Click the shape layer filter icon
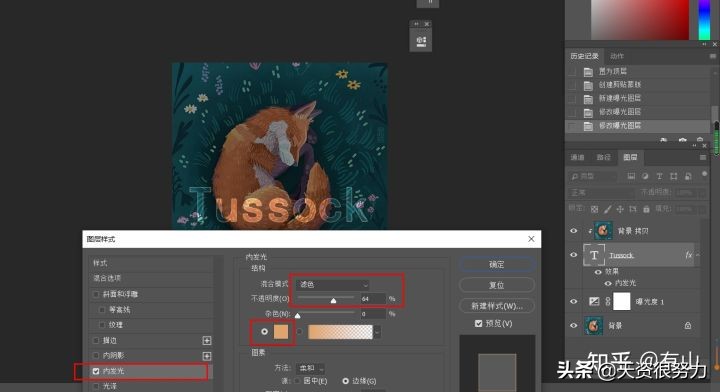The image size is (720, 392). pos(674,176)
